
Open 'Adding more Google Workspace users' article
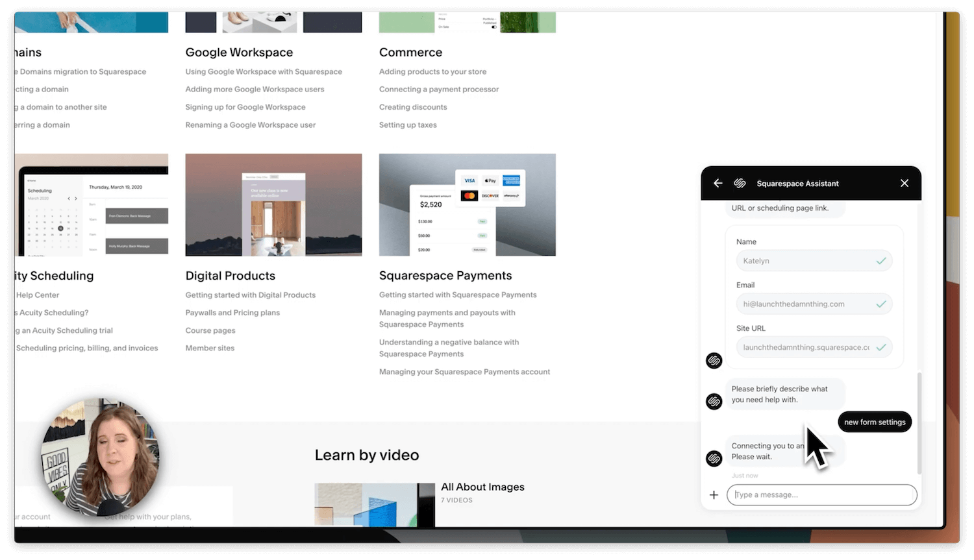tap(255, 90)
